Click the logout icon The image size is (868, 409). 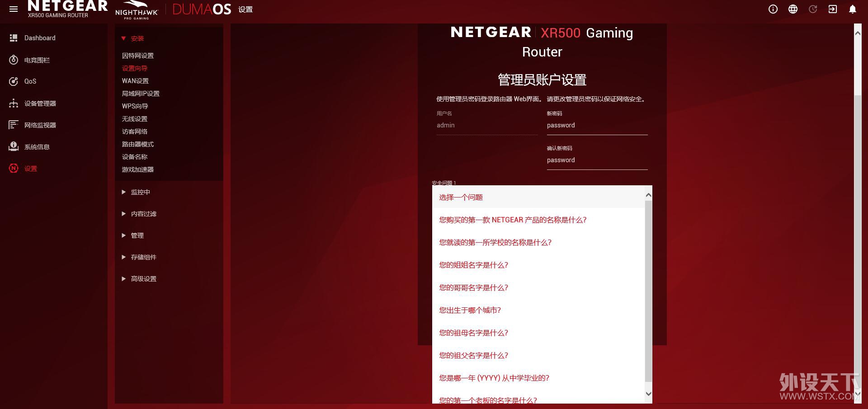click(833, 9)
